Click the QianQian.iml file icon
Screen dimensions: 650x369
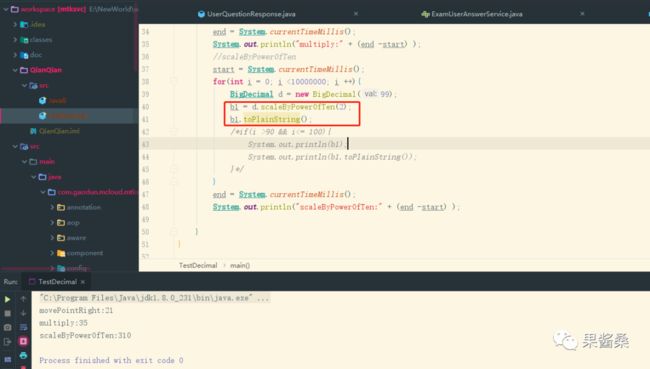pos(33,131)
